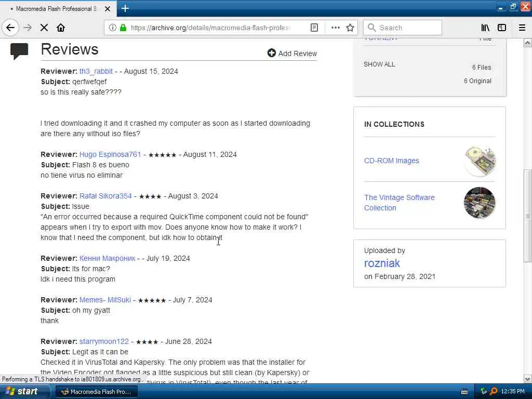Open reviewer starrymoon122 profile
This screenshot has width=532, height=399.
tap(104, 341)
